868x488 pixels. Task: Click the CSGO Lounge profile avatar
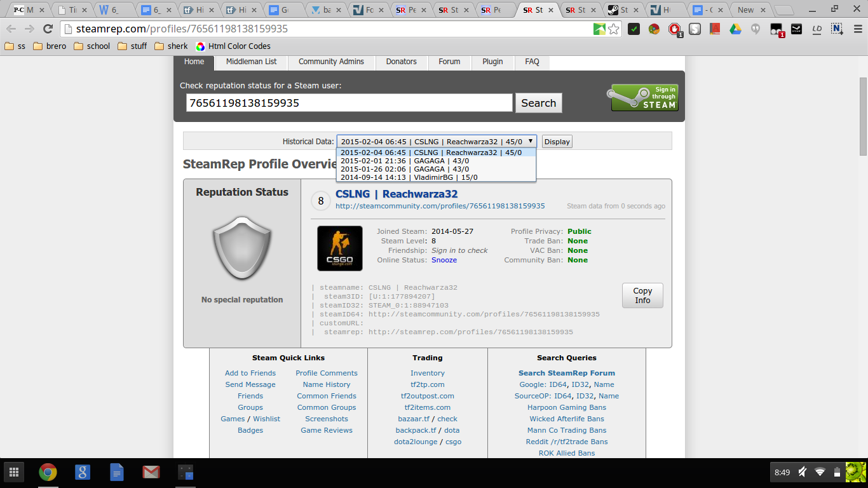pos(339,248)
